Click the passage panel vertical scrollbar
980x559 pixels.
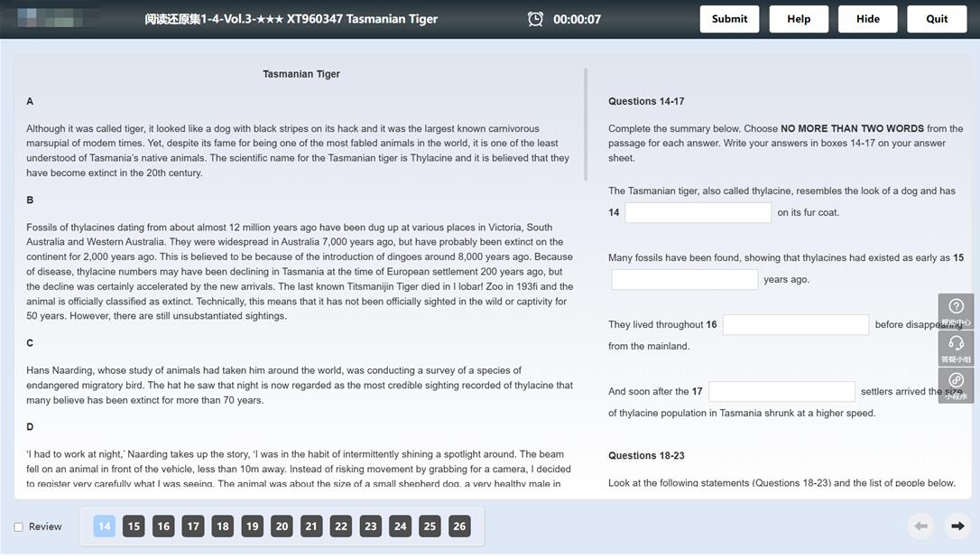point(586,125)
